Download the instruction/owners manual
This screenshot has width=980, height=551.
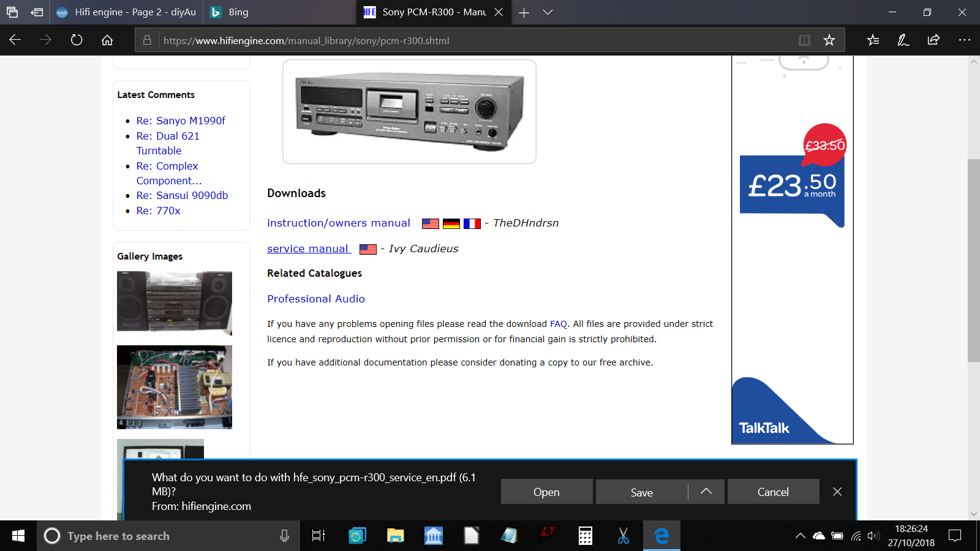click(x=339, y=223)
